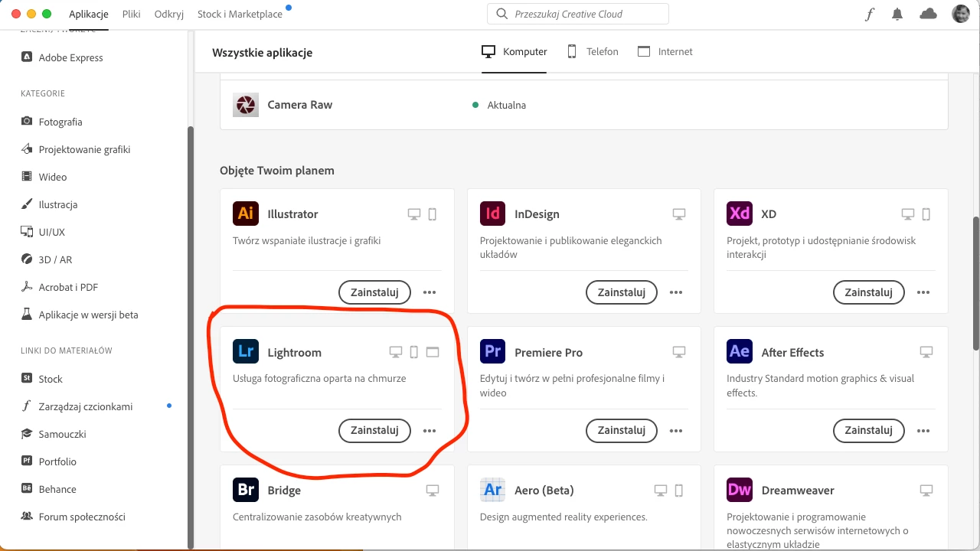Open the Behance link

[48, 489]
